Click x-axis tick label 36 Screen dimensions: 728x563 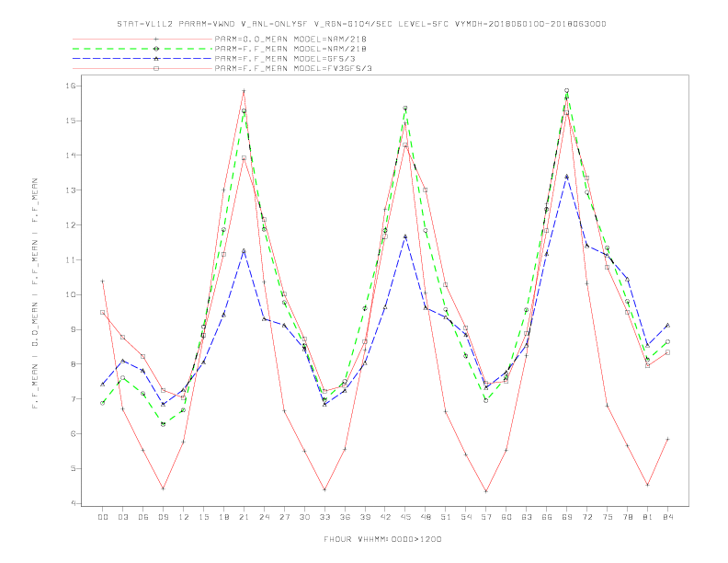[x=345, y=517]
